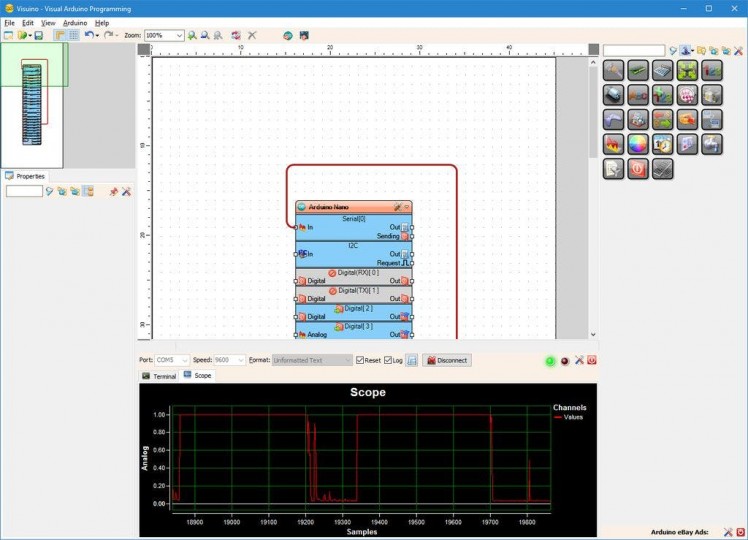Click the Save icon in the toolbar
Screen dimensions: 748x540
click(39, 35)
